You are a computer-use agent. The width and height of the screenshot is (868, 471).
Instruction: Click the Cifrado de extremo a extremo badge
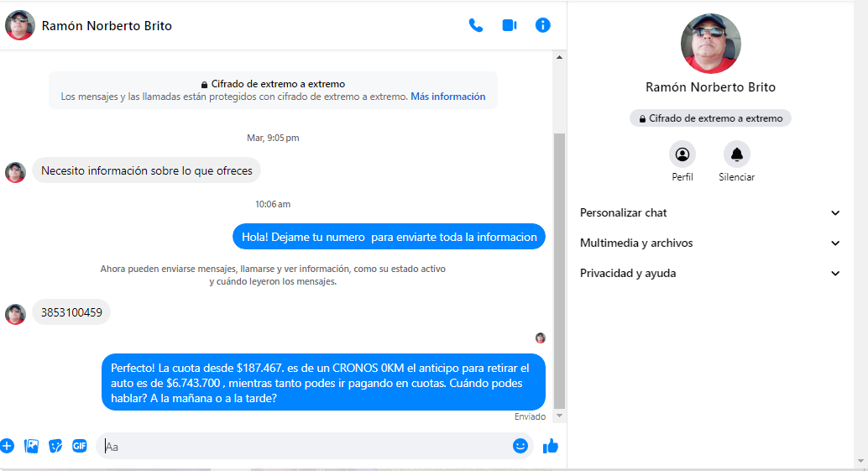point(710,118)
